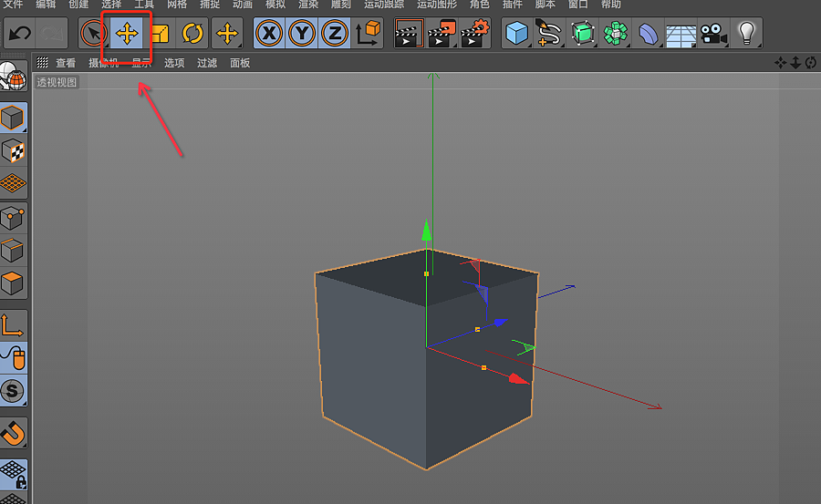Open the viewport 查看 menu

[x=66, y=63]
